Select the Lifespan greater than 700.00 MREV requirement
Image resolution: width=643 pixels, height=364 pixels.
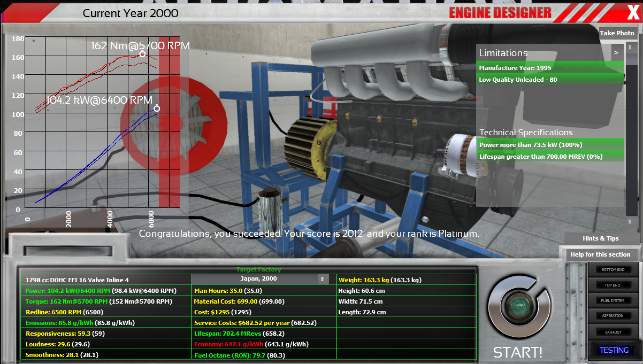[549, 157]
